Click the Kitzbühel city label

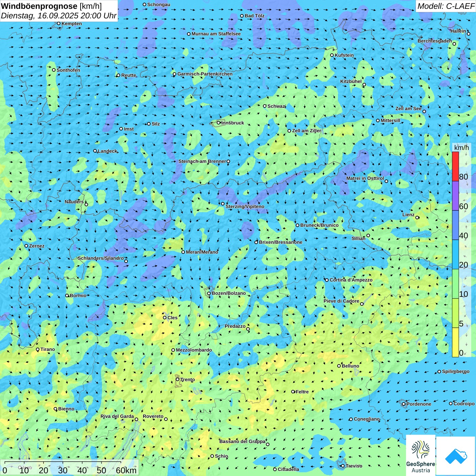[x=351, y=81]
